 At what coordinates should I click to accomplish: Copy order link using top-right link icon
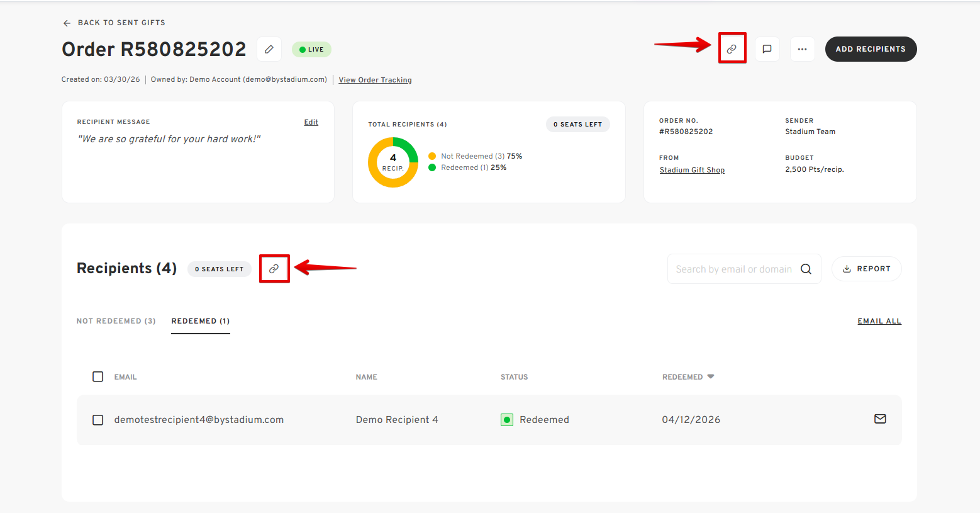click(732, 49)
